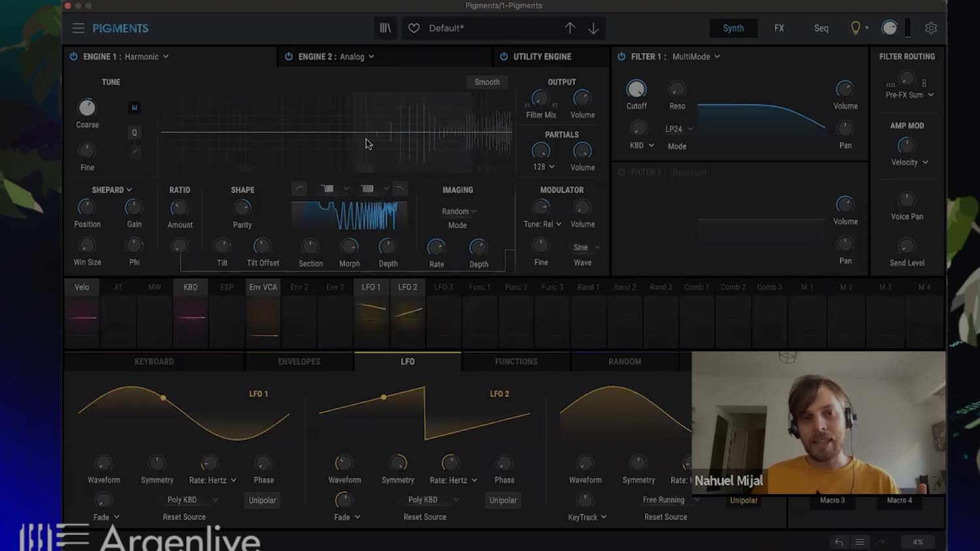Toggle LFO 1 Unipolar button
The width and height of the screenshot is (980, 551).
pyautogui.click(x=262, y=500)
